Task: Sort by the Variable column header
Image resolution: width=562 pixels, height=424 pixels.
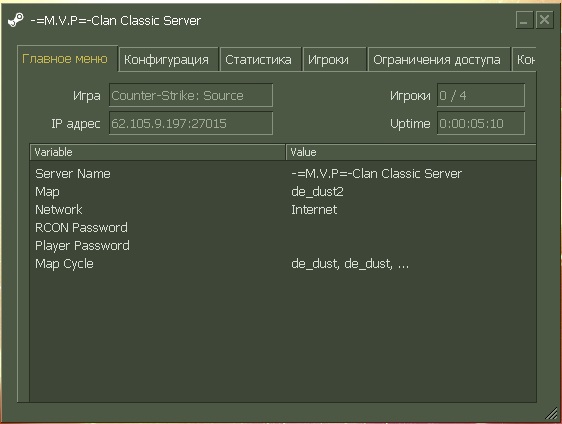Action: pyautogui.click(x=158, y=152)
